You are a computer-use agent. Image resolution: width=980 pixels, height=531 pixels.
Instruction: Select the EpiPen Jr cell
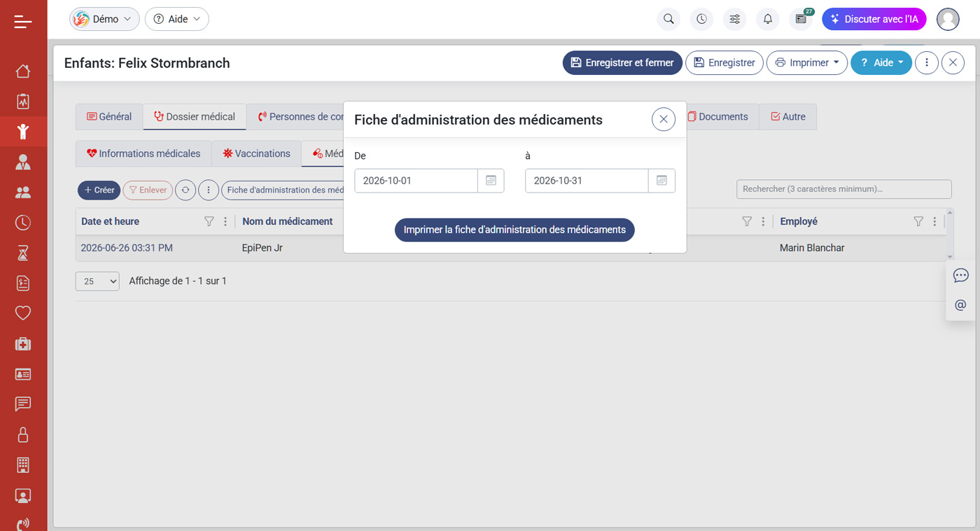pyautogui.click(x=262, y=248)
